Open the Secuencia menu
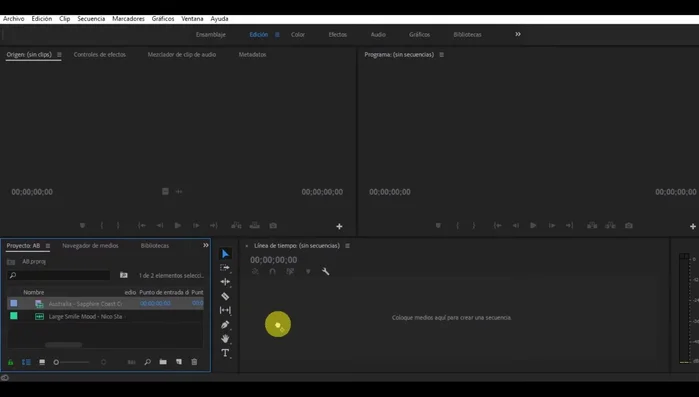Viewport: 699px width, 397px height. click(91, 19)
